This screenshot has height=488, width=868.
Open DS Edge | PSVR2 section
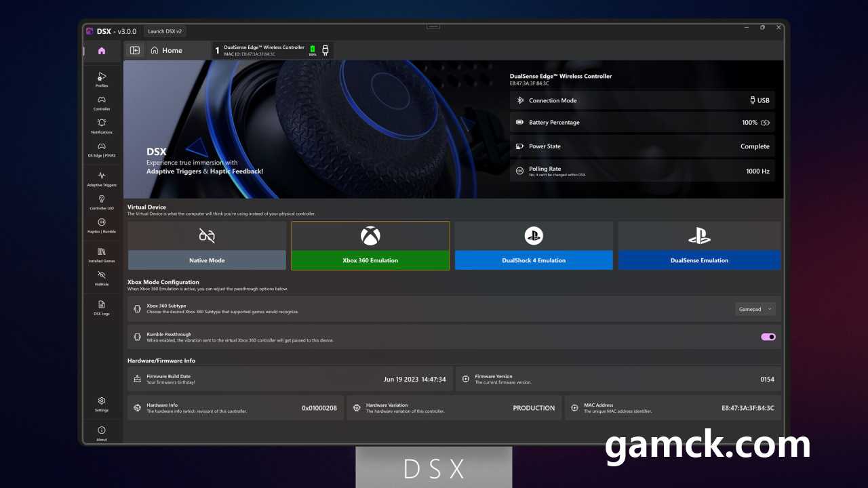click(102, 149)
